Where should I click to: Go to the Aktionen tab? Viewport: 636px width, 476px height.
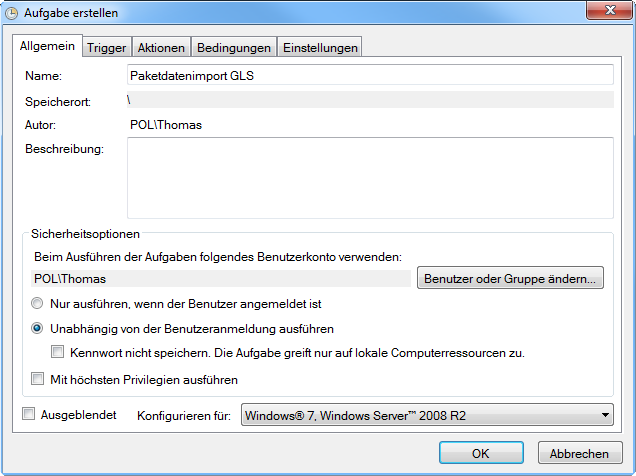coord(161,48)
